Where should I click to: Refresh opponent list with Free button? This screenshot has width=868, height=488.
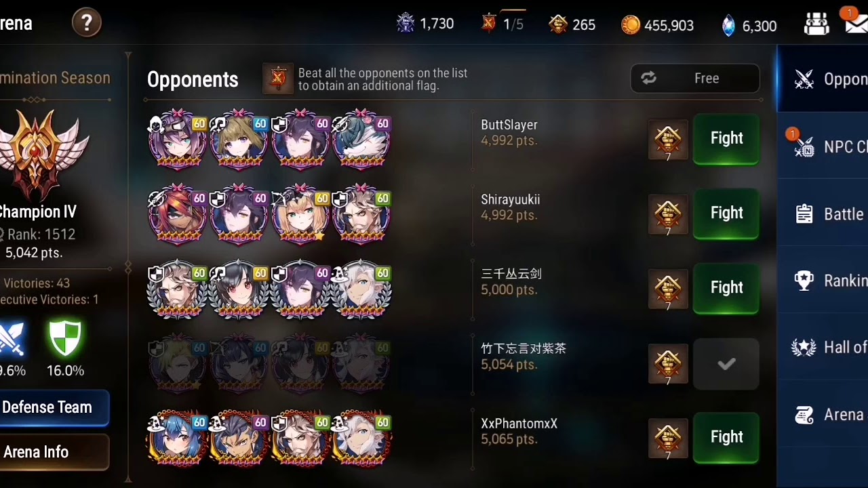click(x=695, y=79)
